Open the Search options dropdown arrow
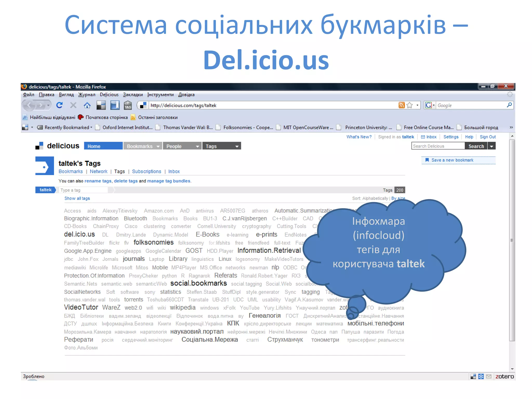This screenshot has height=399, width=532. coord(491,146)
